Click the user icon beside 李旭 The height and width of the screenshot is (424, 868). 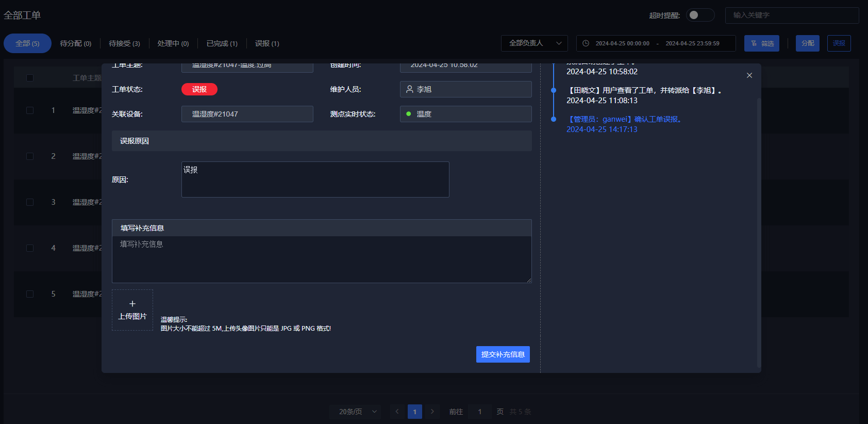pyautogui.click(x=410, y=89)
